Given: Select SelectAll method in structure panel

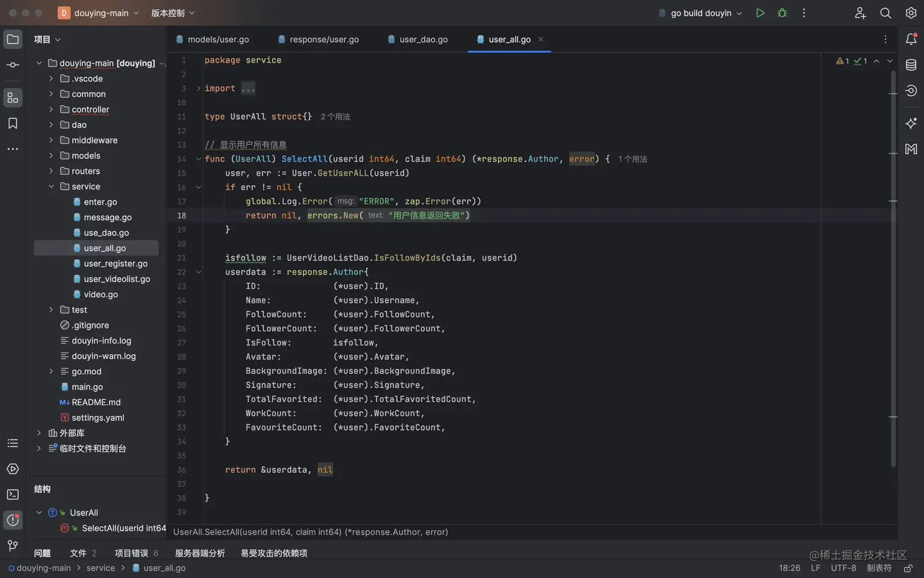Looking at the screenshot, I should (113, 528).
